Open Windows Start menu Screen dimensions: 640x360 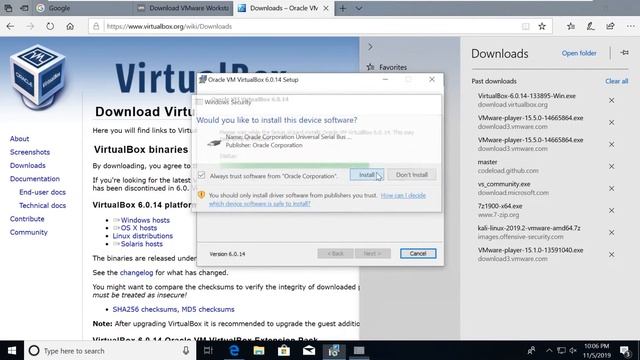[x=12, y=351]
